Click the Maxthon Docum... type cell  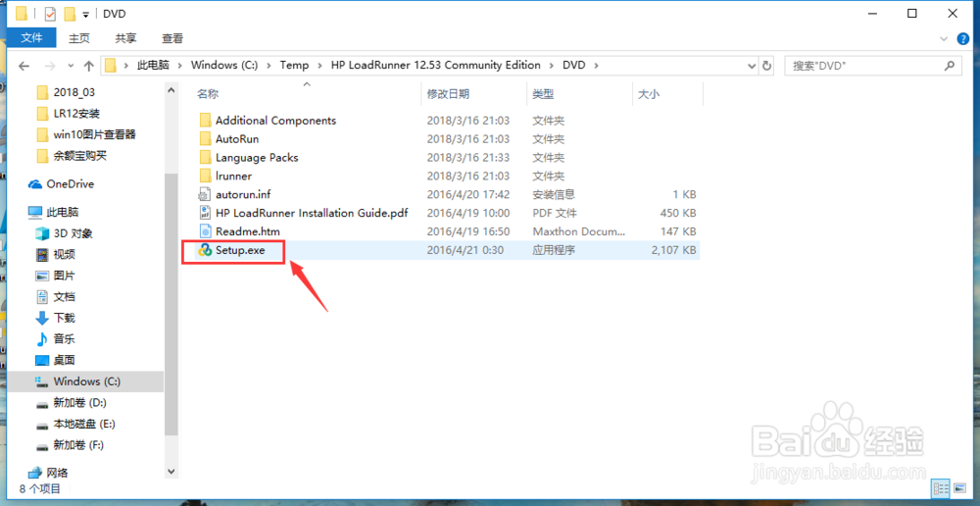pos(579,231)
